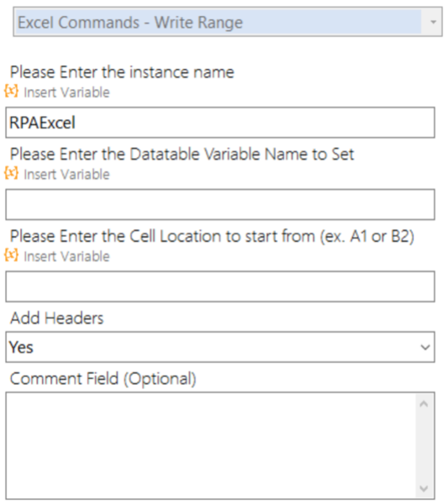Viewport: 447px width, 504px height.
Task: Click inside the Comment Field text area
Action: pos(211,445)
